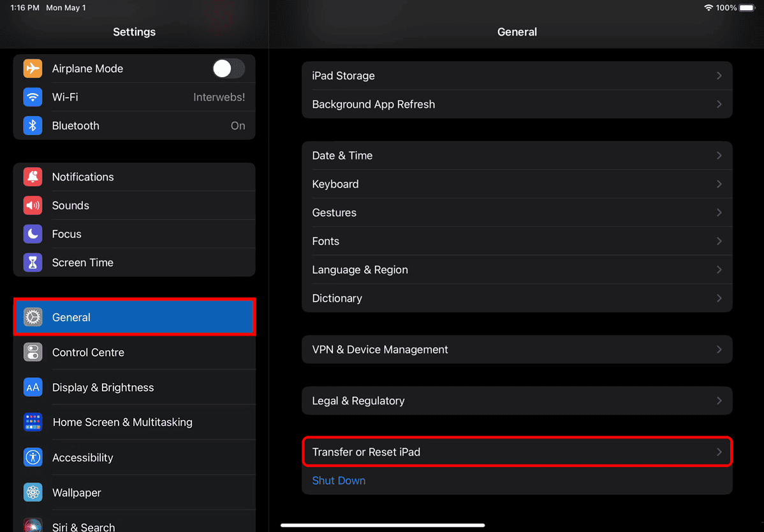Select the Siri & Search icon

pyautogui.click(x=33, y=526)
